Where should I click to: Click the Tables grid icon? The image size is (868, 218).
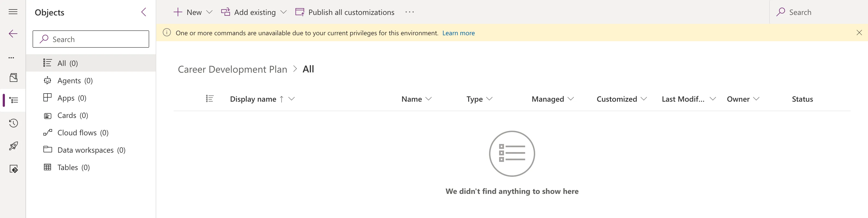coord(47,167)
